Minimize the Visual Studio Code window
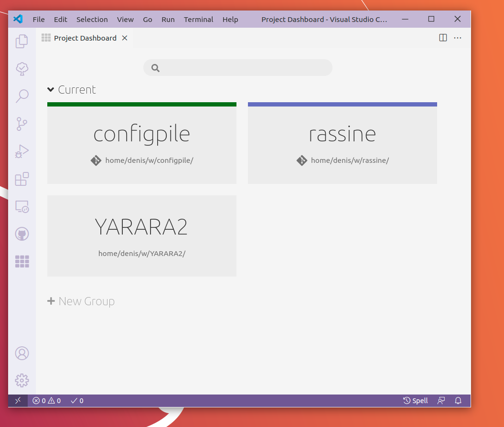The height and width of the screenshot is (427, 504). [x=405, y=19]
